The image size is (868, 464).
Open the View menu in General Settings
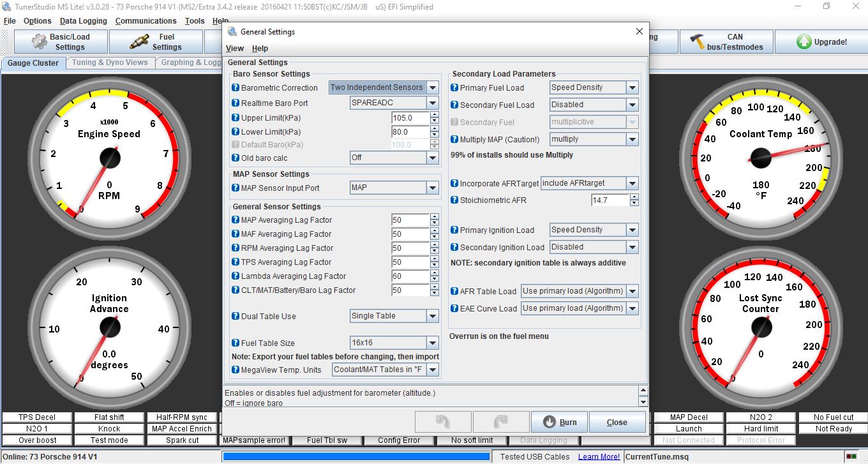point(235,49)
